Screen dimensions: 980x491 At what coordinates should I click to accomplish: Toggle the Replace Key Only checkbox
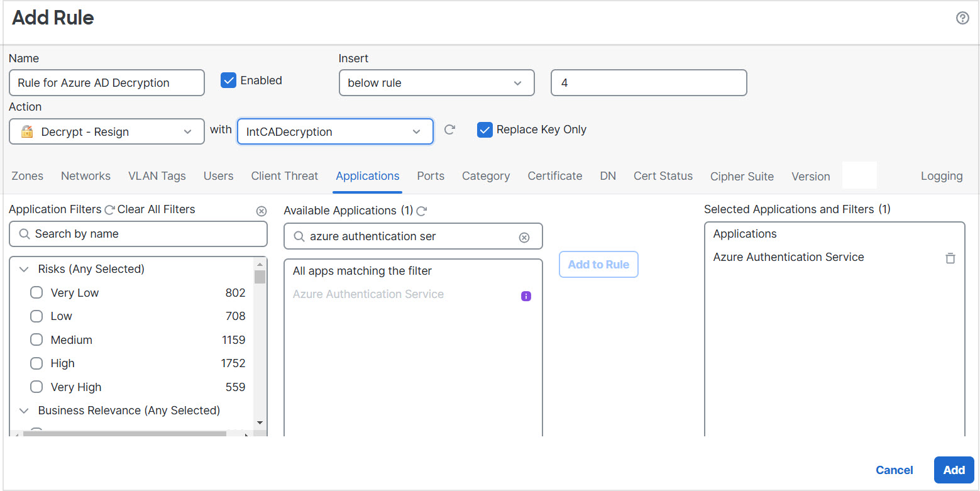(x=485, y=130)
